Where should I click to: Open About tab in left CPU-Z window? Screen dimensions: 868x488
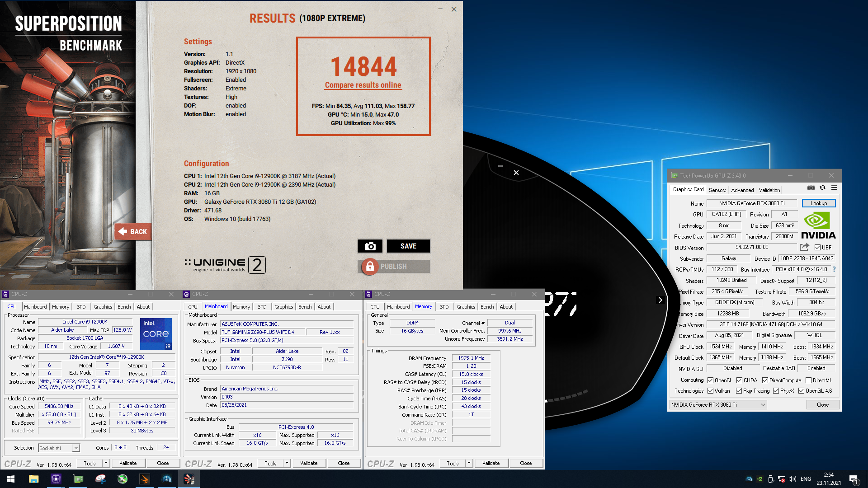[x=143, y=307]
